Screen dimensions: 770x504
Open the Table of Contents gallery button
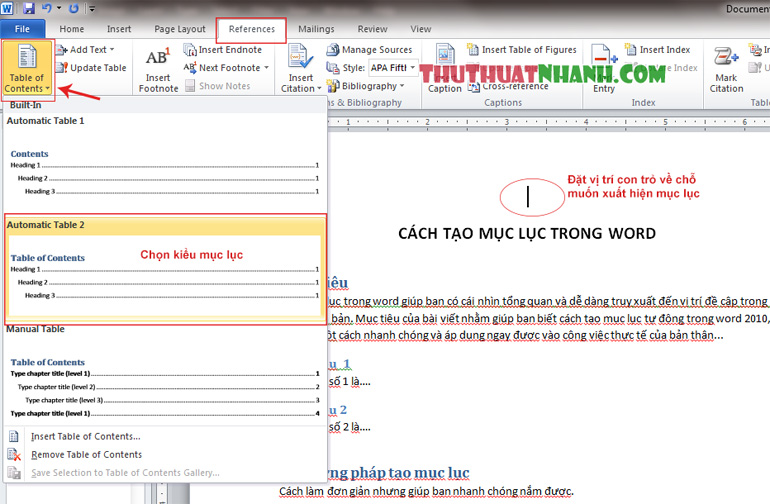pos(27,69)
